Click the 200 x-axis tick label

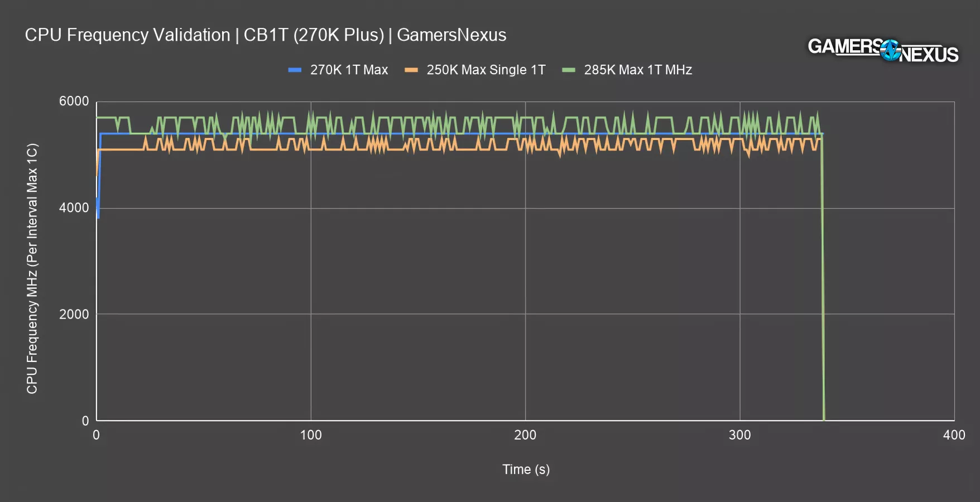click(525, 436)
